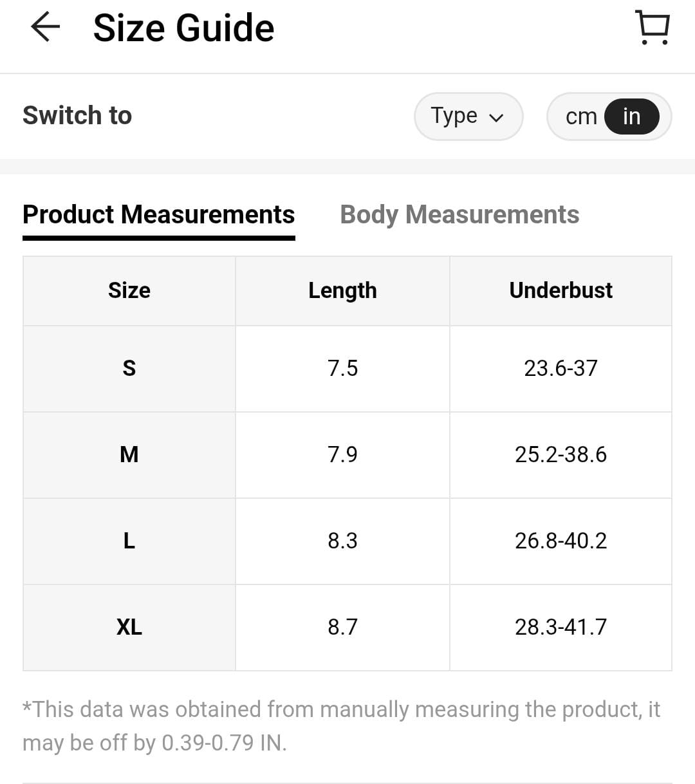Image resolution: width=695 pixels, height=784 pixels.
Task: Select the XL size row
Action: pos(129,627)
